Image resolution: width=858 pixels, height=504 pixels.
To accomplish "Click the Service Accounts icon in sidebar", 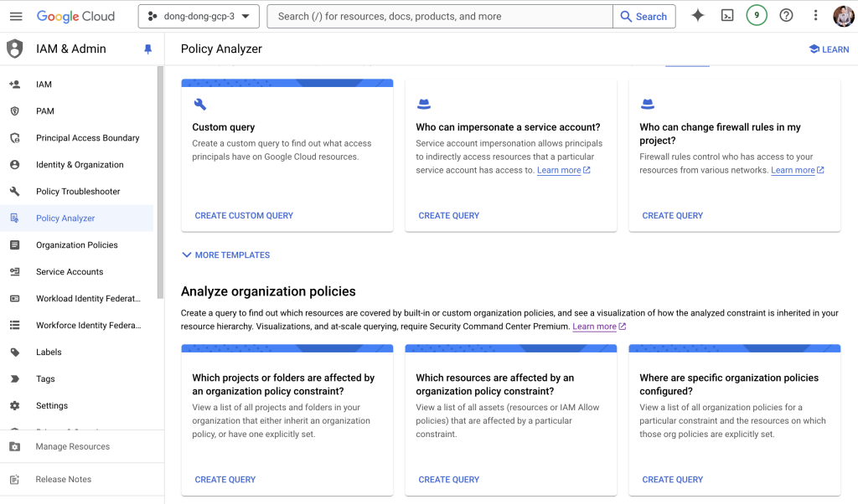I will (15, 272).
